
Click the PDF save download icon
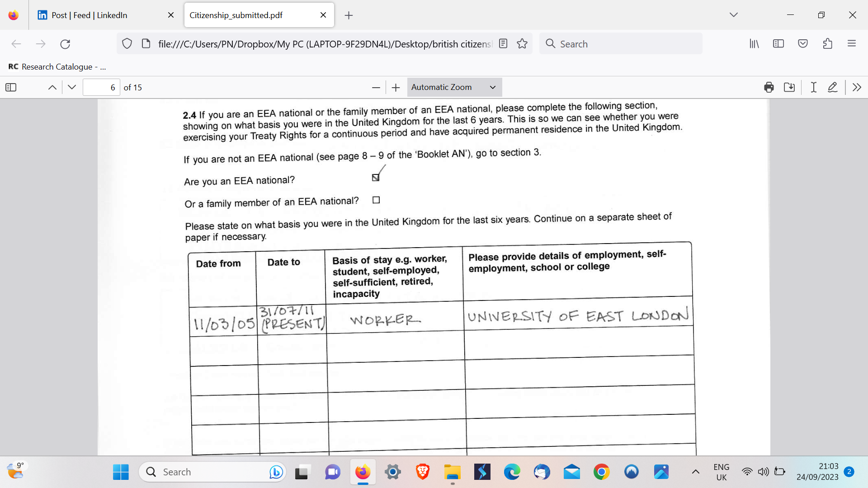click(789, 87)
